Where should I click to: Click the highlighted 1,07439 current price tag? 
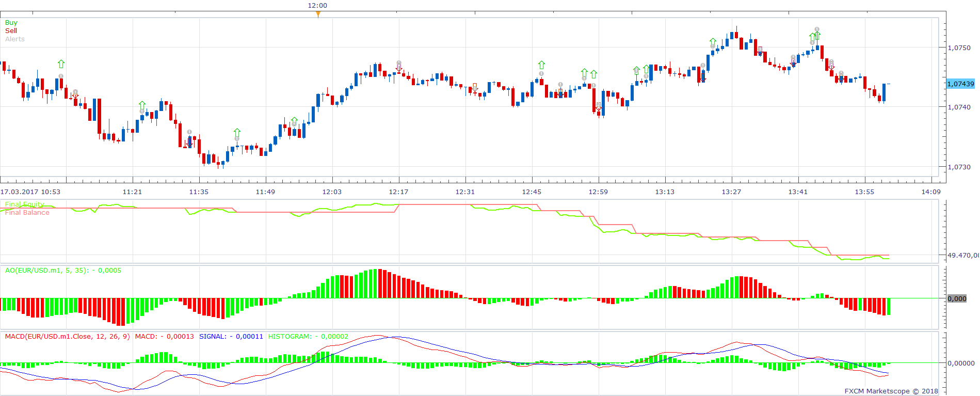click(960, 84)
